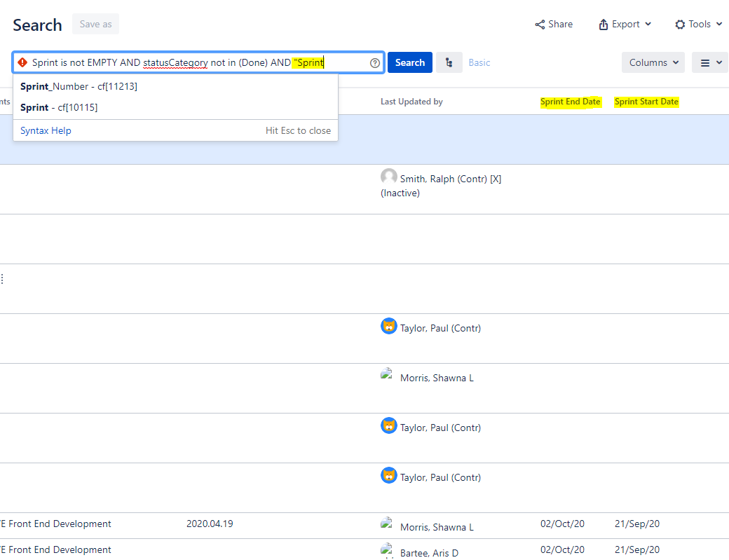Click the vertical dots row handle
The height and width of the screenshot is (560, 729).
coord(2,279)
